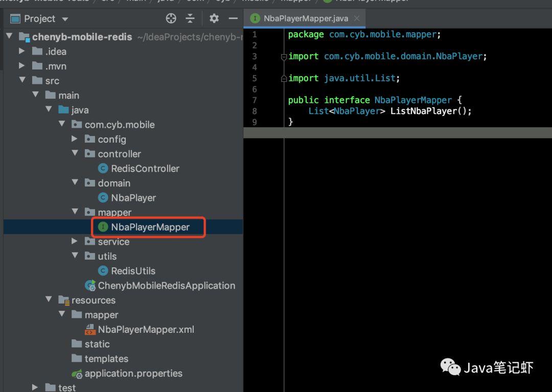The image size is (552, 392).
Task: Collapse the utils package arrow
Action: click(75, 256)
